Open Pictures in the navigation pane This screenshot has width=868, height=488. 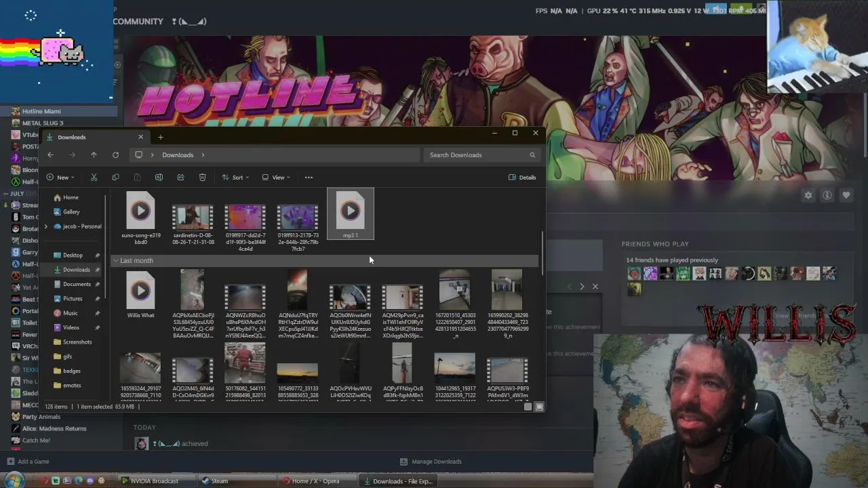pos(73,299)
